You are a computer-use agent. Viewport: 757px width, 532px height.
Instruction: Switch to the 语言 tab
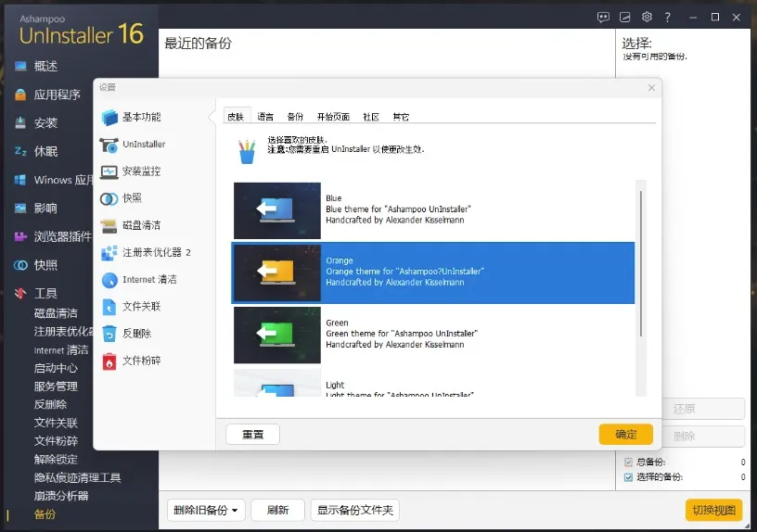[265, 116]
